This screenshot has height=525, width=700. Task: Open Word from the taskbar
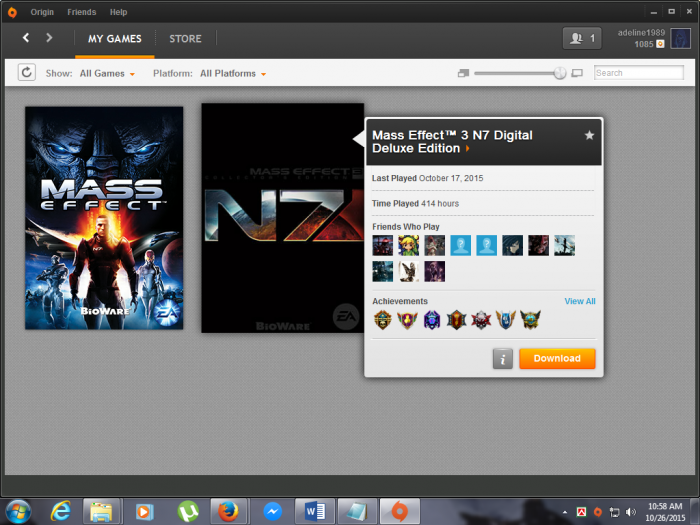click(314, 512)
